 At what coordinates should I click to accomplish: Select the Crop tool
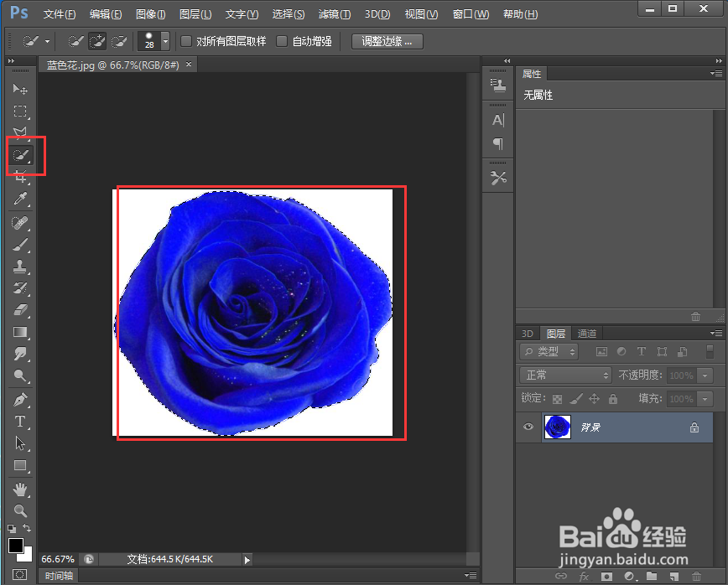(20, 177)
